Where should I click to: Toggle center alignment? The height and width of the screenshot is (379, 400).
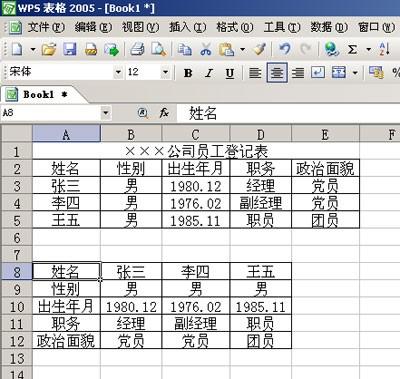277,72
